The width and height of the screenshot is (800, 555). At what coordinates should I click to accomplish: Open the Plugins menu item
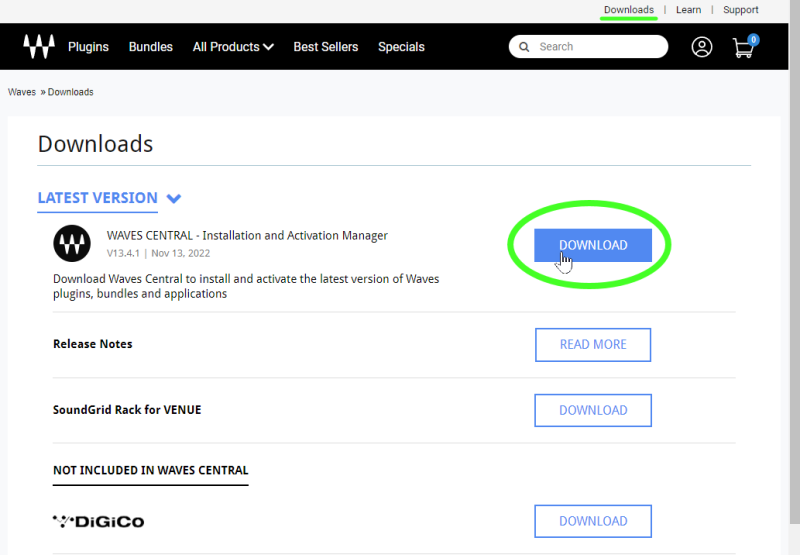pyautogui.click(x=88, y=47)
